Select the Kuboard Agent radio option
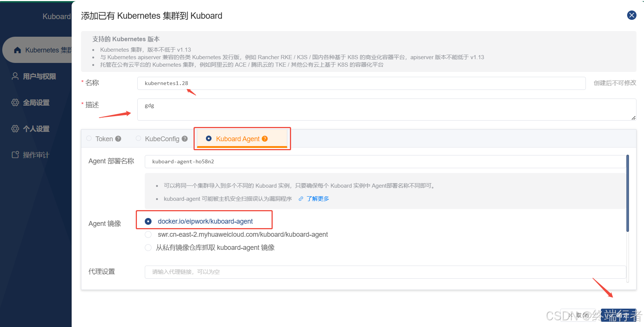The width and height of the screenshot is (644, 327). (x=209, y=139)
